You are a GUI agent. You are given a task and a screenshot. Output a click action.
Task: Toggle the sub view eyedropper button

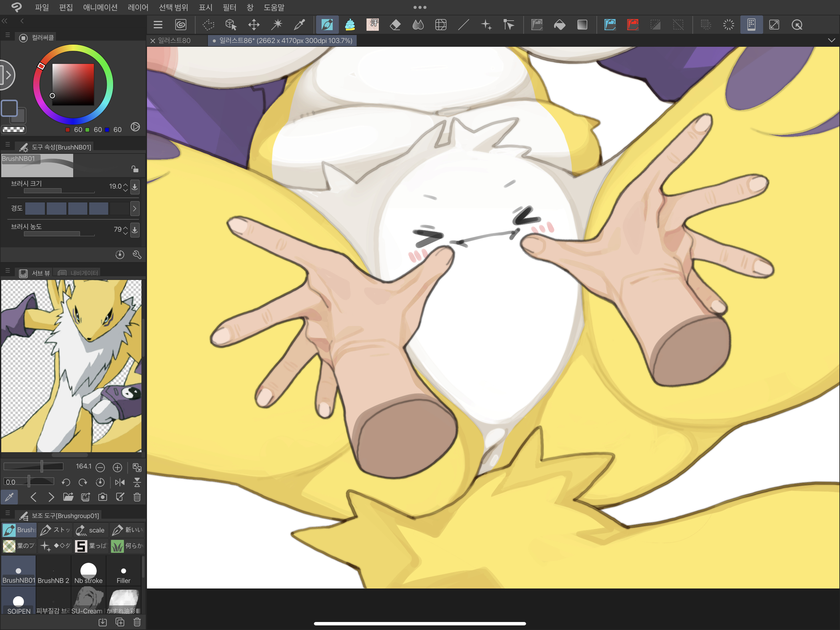click(x=10, y=497)
